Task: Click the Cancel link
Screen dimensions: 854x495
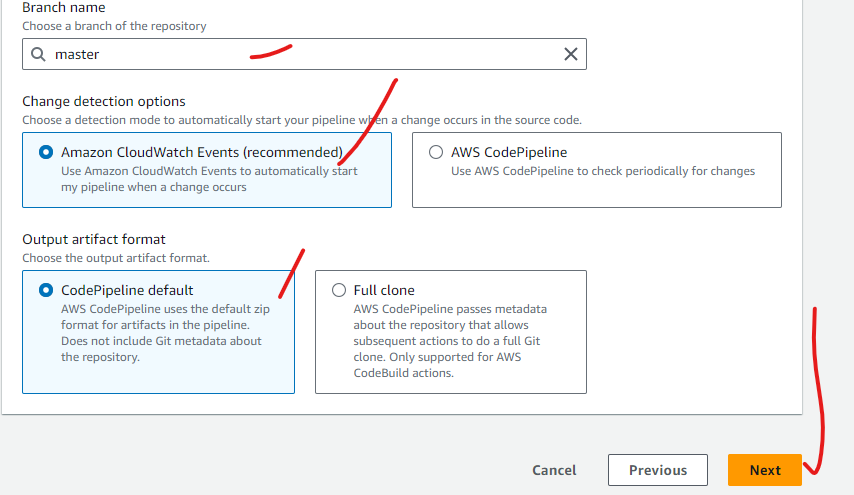Action: point(554,470)
